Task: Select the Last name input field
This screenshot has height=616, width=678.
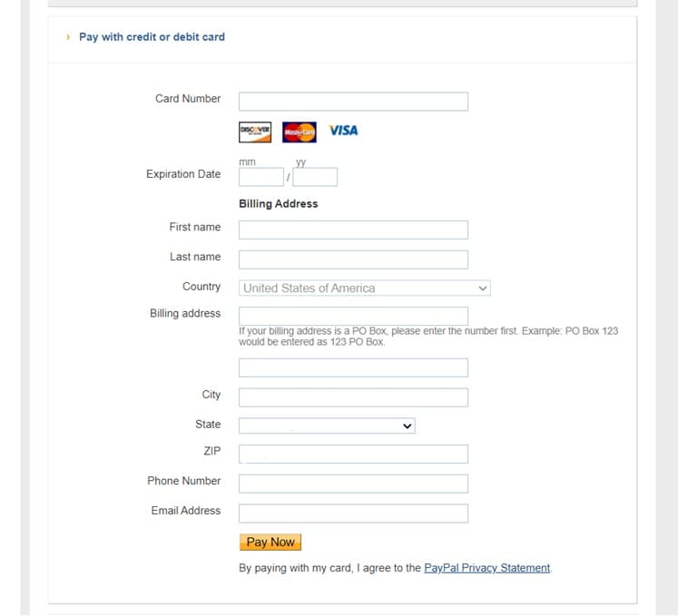Action: point(353,259)
